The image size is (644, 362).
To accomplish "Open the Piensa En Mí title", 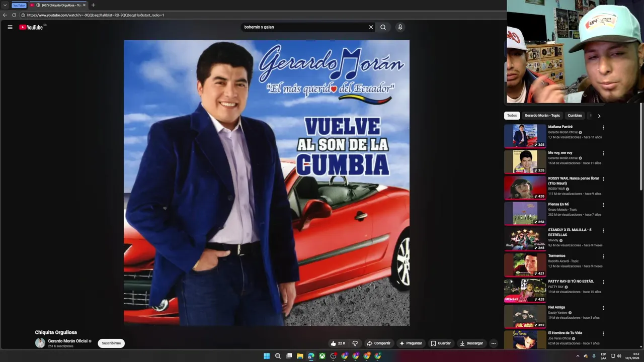I will pos(558,205).
